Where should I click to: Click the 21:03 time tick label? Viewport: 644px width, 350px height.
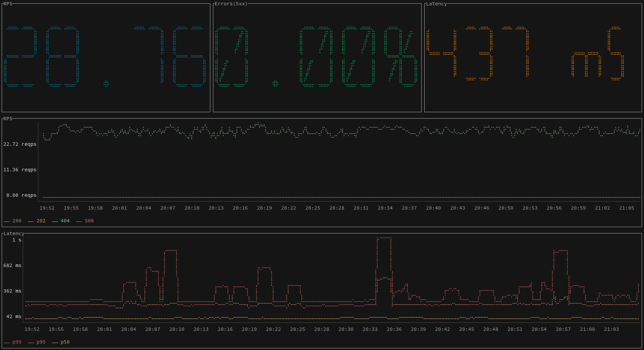point(611,329)
